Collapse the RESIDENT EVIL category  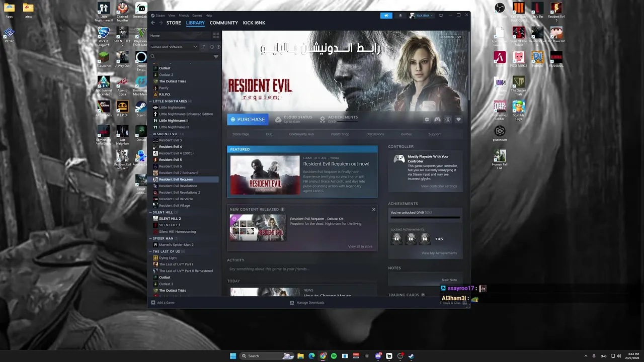tap(150, 134)
